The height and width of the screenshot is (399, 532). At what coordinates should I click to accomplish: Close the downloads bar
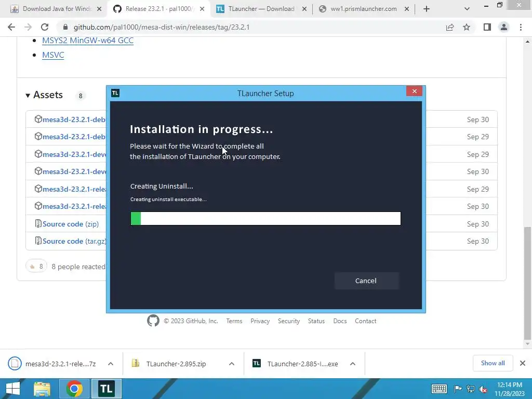pyautogui.click(x=523, y=363)
